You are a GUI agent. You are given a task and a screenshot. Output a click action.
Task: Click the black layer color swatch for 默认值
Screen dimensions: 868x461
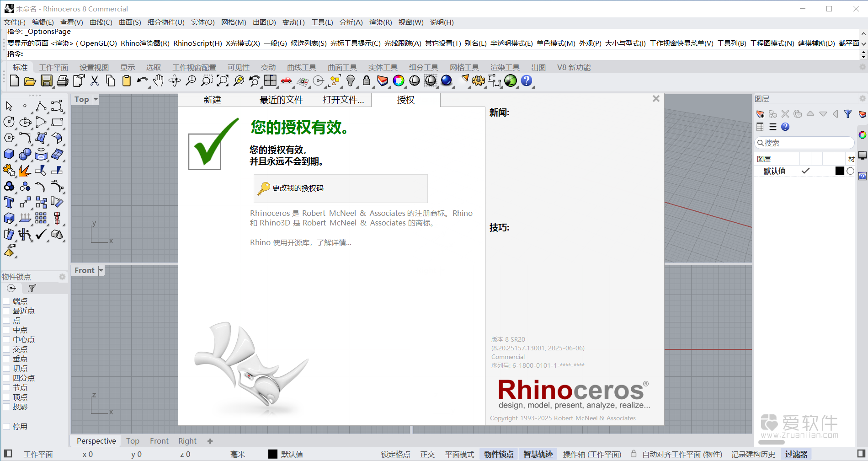click(x=840, y=171)
